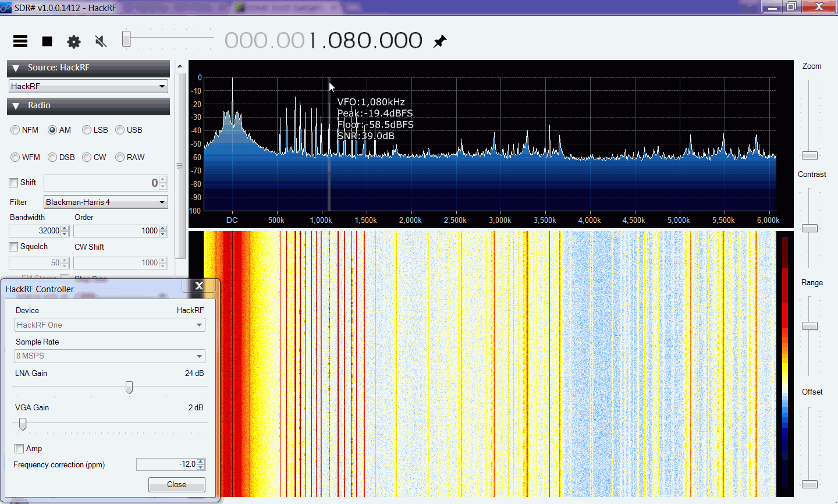Screen dimensions: 838x504
Task: Click the left panel scroll up arrow
Action: [180, 66]
